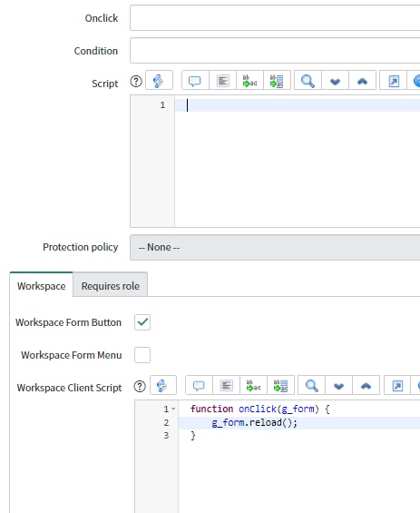Click the Script field help question mark
Screen dimensions: 420x513
(136, 81)
